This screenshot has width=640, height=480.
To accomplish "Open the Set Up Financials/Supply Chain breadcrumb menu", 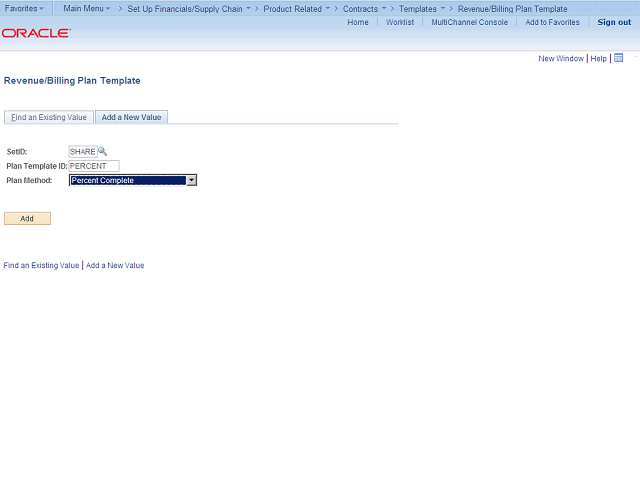I will point(189,9).
